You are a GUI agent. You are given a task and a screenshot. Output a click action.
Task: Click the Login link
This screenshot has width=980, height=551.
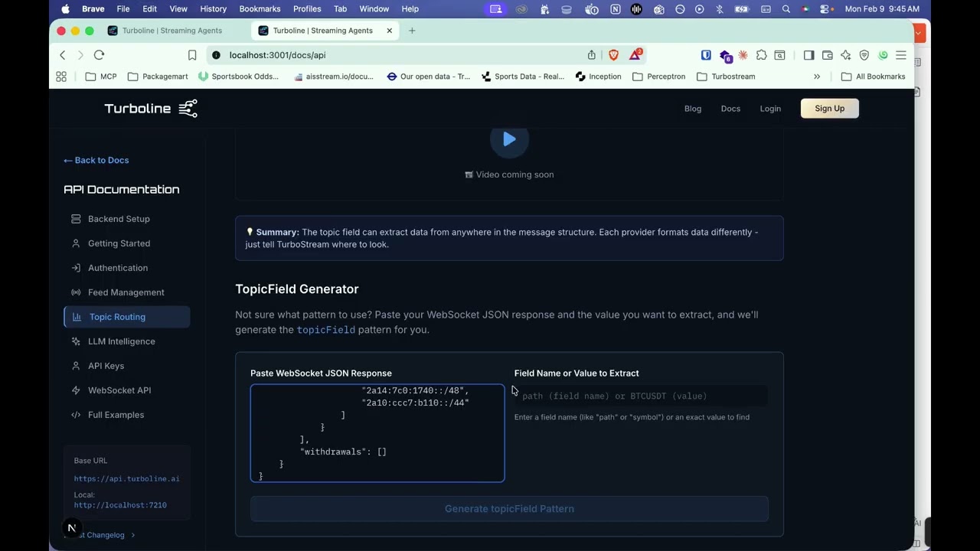[770, 109]
